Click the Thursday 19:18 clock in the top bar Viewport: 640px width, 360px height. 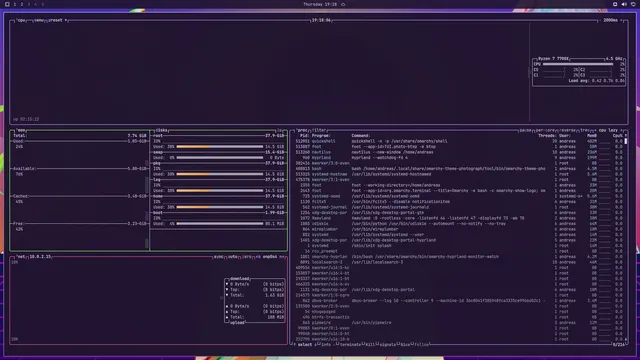pos(320,4)
